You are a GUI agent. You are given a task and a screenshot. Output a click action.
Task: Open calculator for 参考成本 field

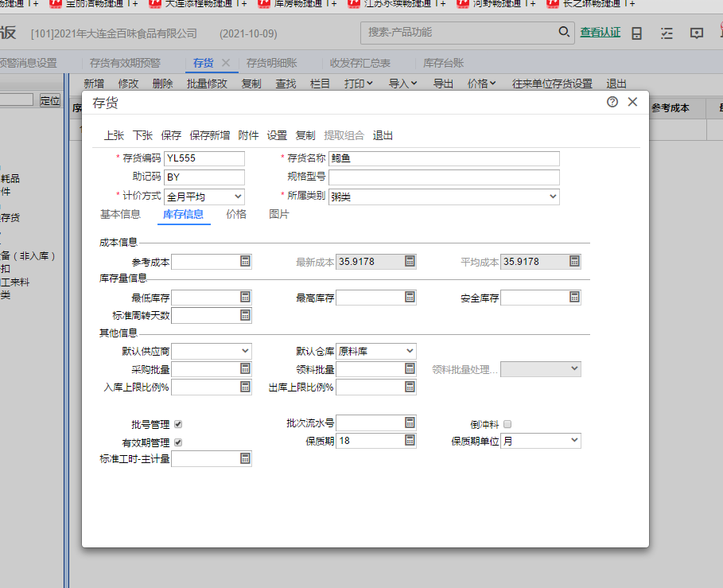tap(245, 261)
